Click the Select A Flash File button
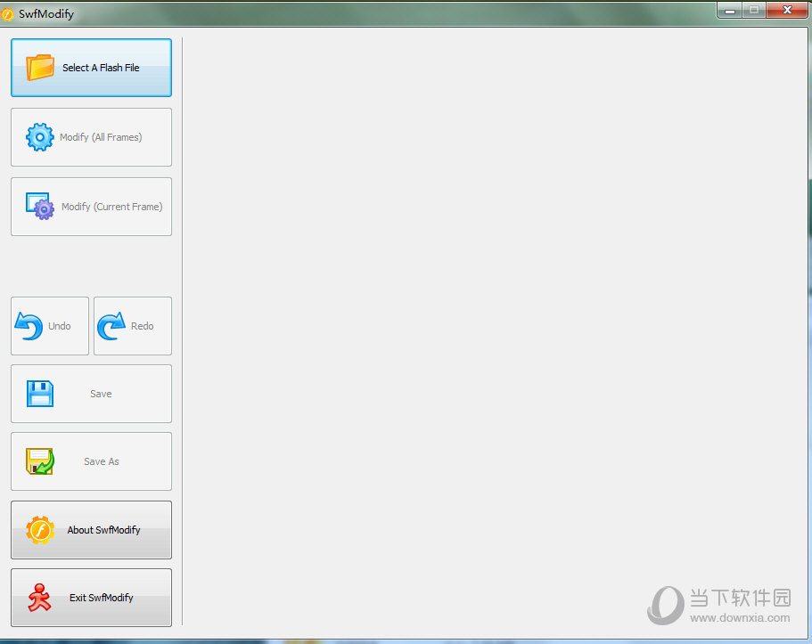This screenshot has height=644, width=812. click(91, 68)
